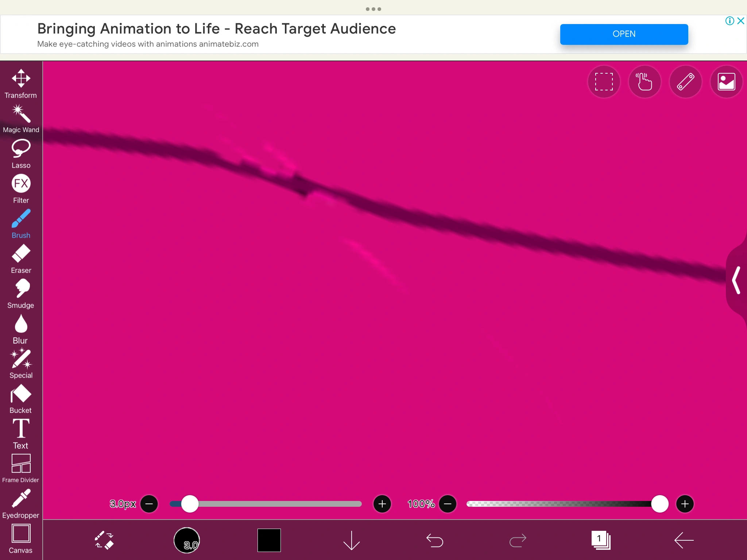Click the OPEN ad button

(624, 34)
